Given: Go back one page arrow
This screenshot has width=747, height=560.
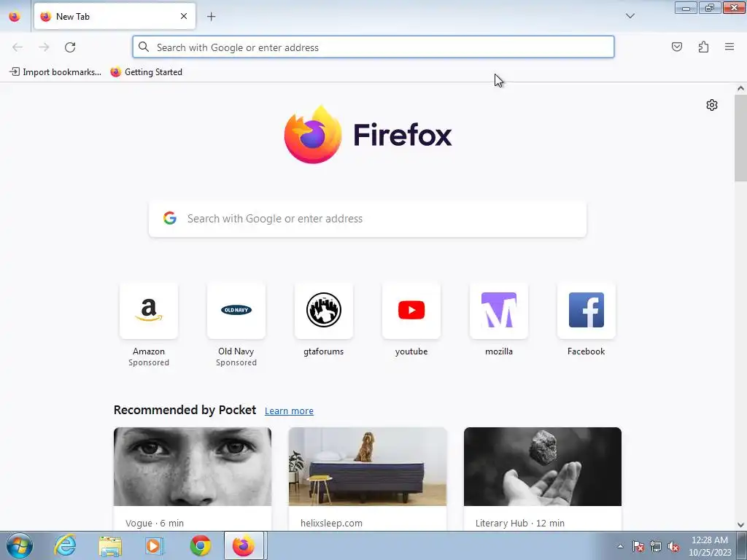Looking at the screenshot, I should pos(18,47).
